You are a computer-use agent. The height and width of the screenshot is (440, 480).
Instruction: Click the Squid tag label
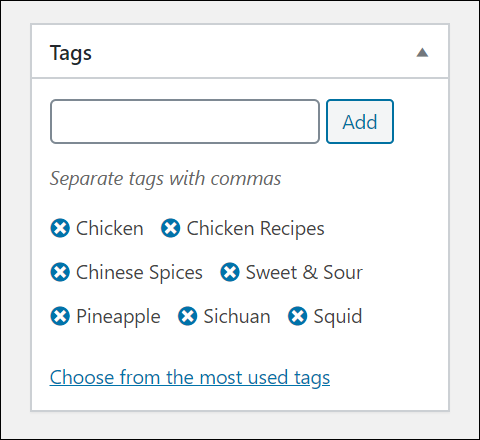pos(338,317)
